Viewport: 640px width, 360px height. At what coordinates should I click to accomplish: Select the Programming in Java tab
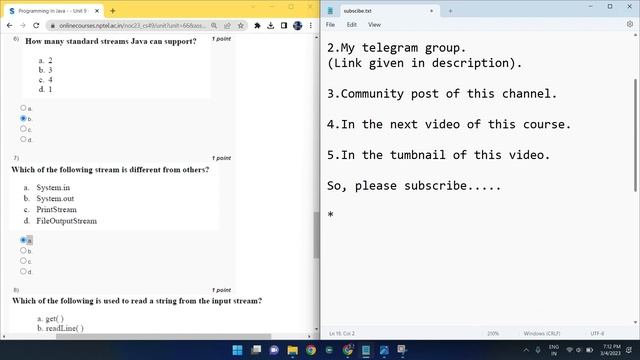(53, 11)
